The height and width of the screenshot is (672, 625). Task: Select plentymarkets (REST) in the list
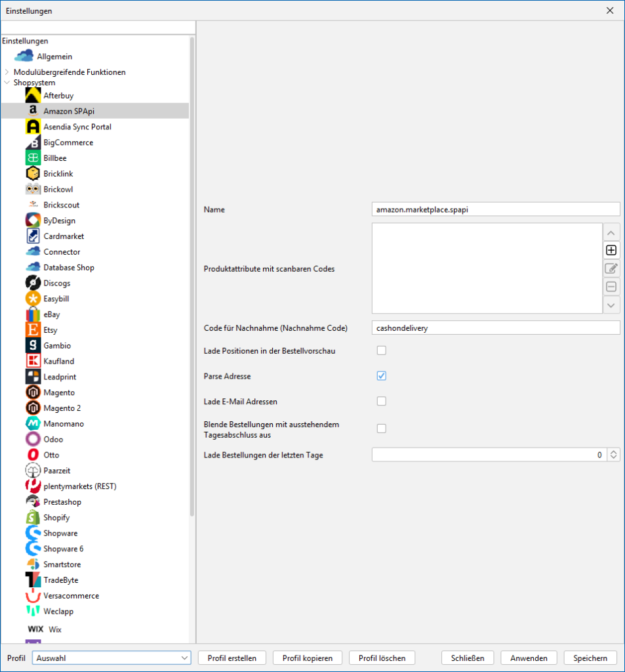80,486
